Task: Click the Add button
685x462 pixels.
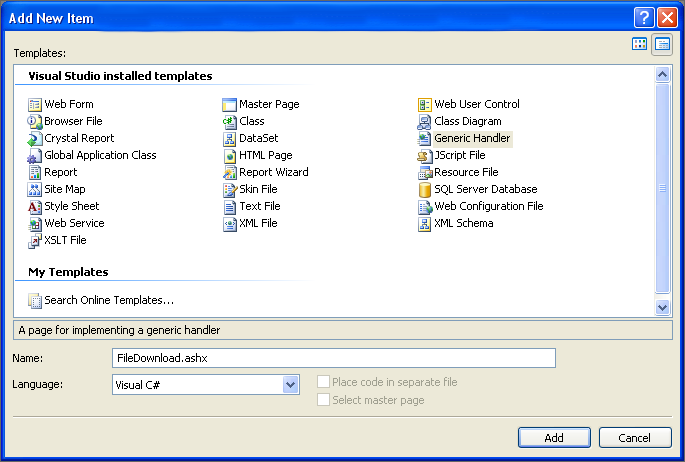Action: click(554, 438)
